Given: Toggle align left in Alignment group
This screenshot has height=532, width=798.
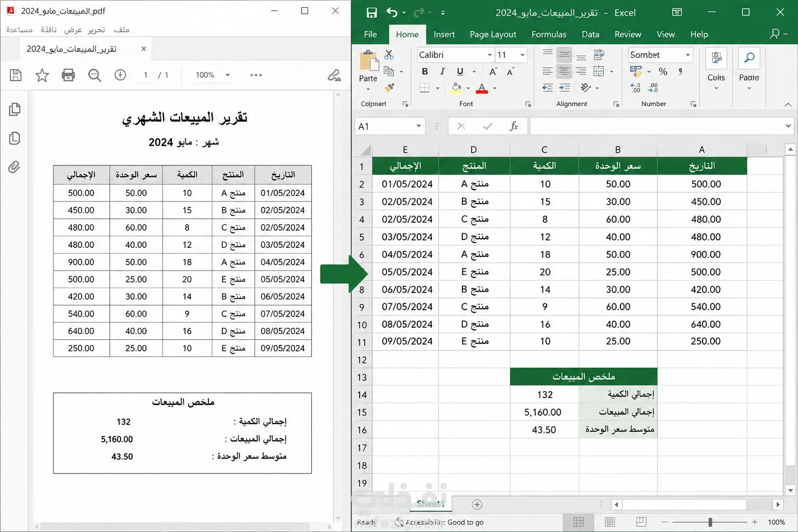Looking at the screenshot, I should point(547,71).
